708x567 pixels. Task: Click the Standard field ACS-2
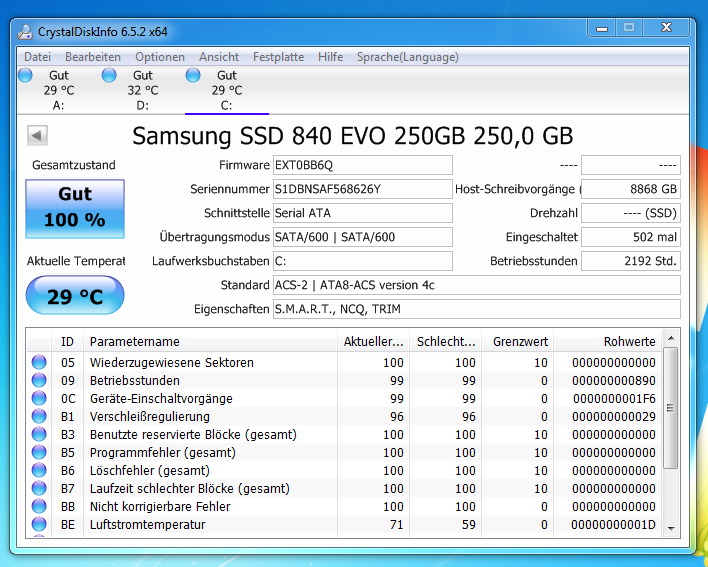click(477, 285)
